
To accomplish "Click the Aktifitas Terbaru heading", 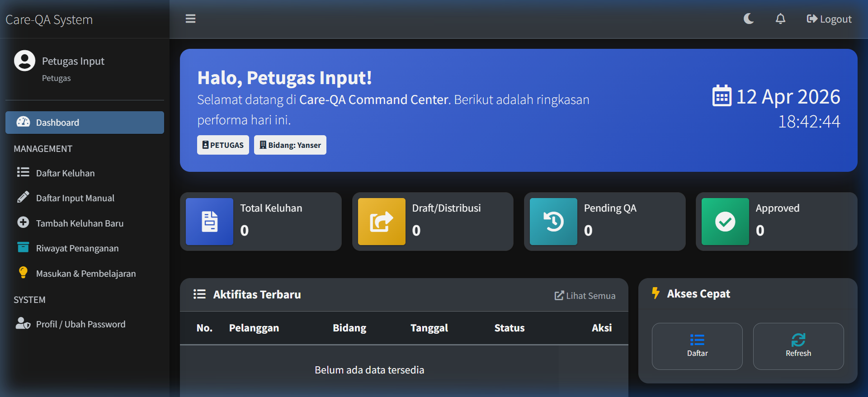I will coord(257,295).
